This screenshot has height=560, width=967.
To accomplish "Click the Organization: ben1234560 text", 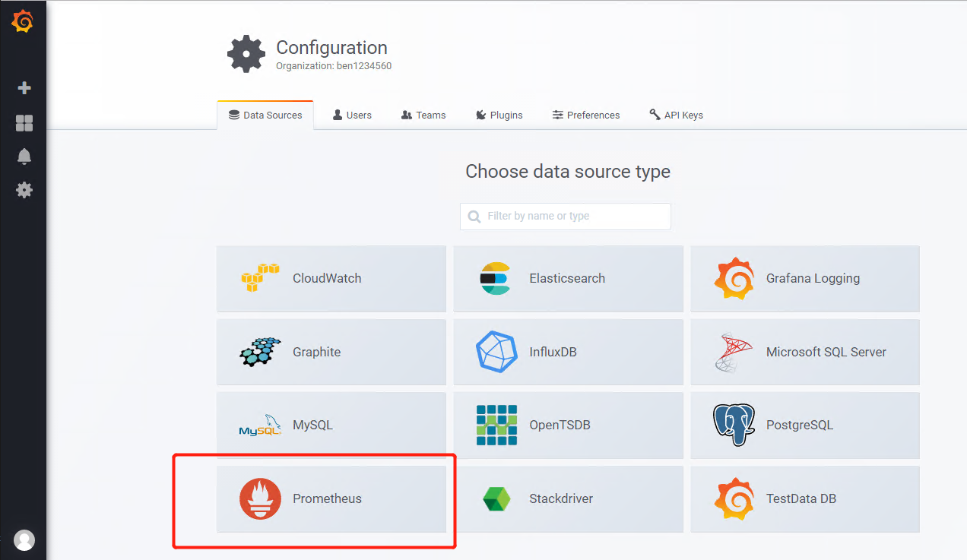I will click(334, 66).
